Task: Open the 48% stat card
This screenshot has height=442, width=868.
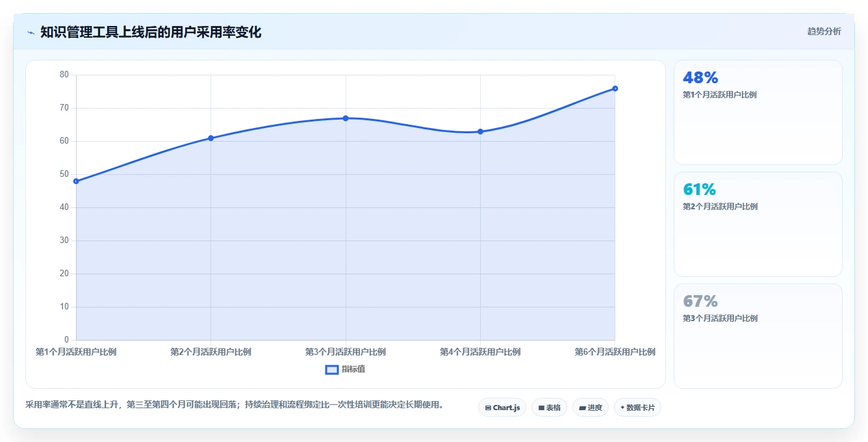Action: [x=758, y=112]
